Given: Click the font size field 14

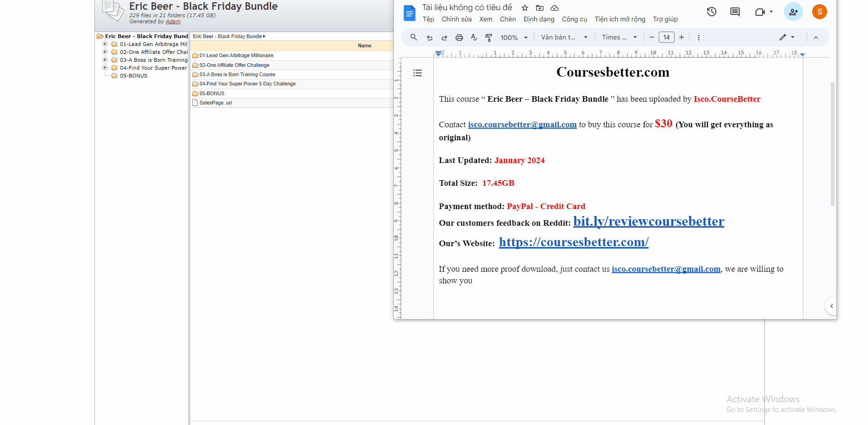Looking at the screenshot, I should [667, 37].
